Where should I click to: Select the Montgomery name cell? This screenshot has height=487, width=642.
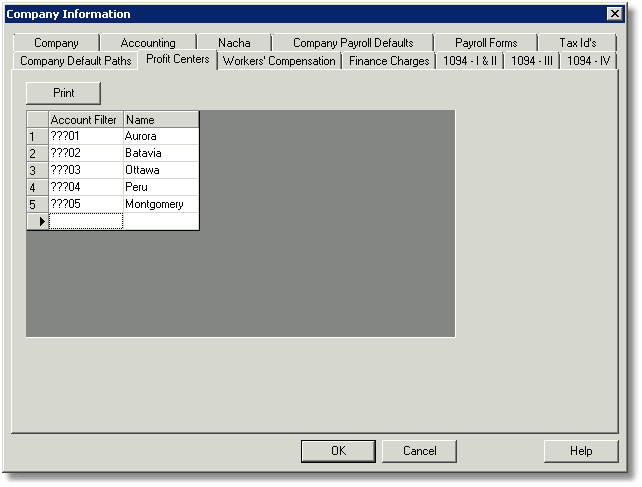pyautogui.click(x=161, y=204)
